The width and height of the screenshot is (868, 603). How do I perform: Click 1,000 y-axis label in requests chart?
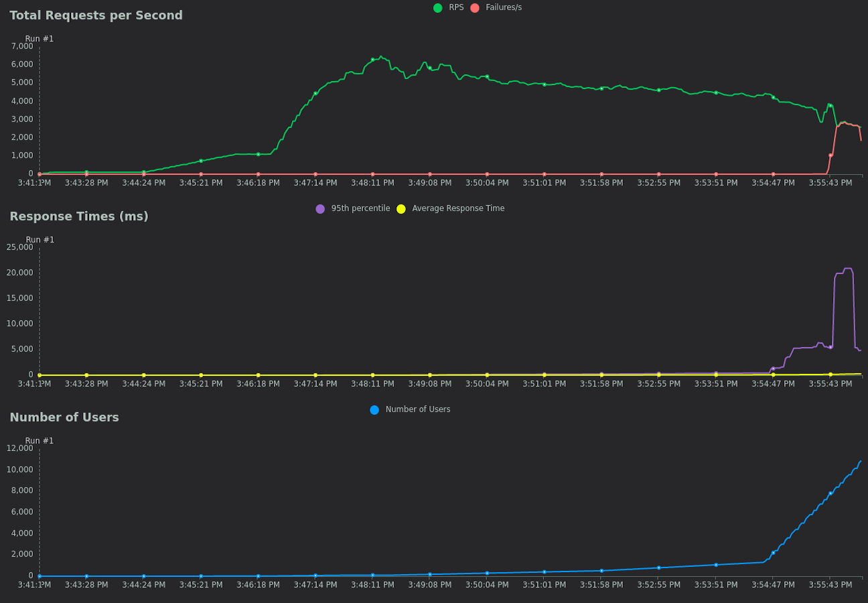click(22, 155)
